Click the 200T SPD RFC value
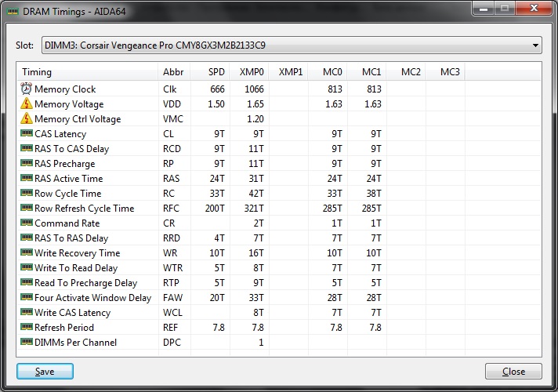Image resolution: width=558 pixels, height=392 pixels. pos(215,209)
